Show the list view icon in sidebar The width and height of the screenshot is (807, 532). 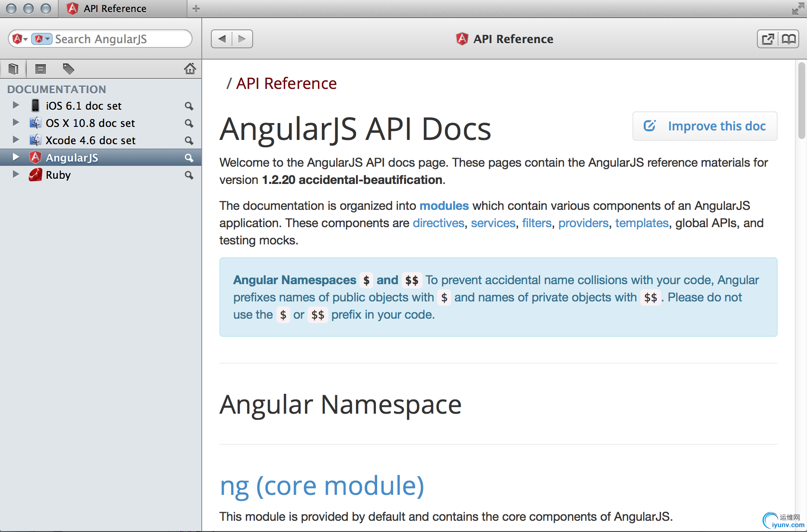(x=41, y=69)
